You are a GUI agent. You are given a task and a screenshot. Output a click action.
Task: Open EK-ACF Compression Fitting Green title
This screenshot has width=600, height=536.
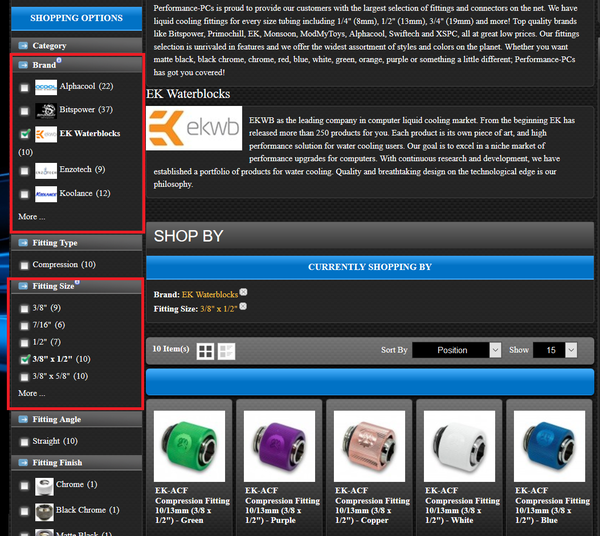[192, 505]
